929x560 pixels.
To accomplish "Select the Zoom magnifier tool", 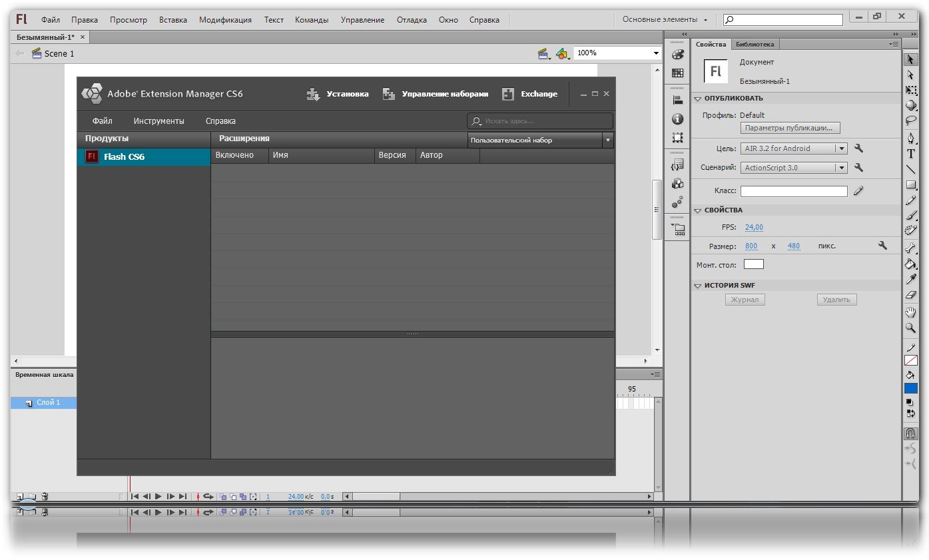I will pyautogui.click(x=910, y=328).
